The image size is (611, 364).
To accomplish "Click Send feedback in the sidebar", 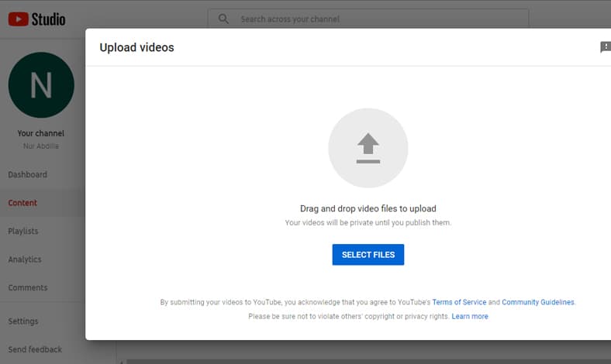I will (35, 349).
